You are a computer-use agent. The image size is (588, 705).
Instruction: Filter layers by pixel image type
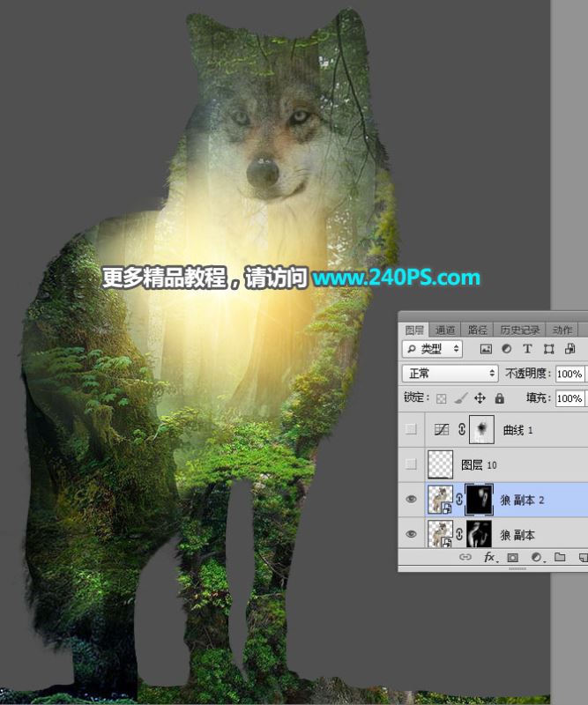486,349
